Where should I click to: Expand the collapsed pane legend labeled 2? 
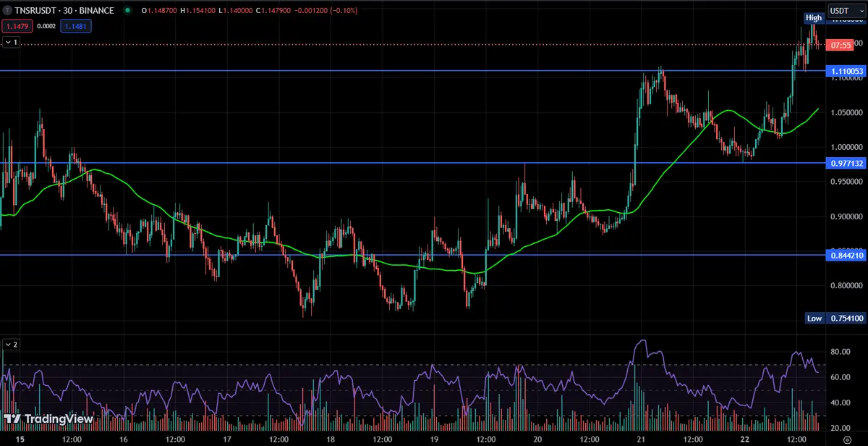coord(11,345)
